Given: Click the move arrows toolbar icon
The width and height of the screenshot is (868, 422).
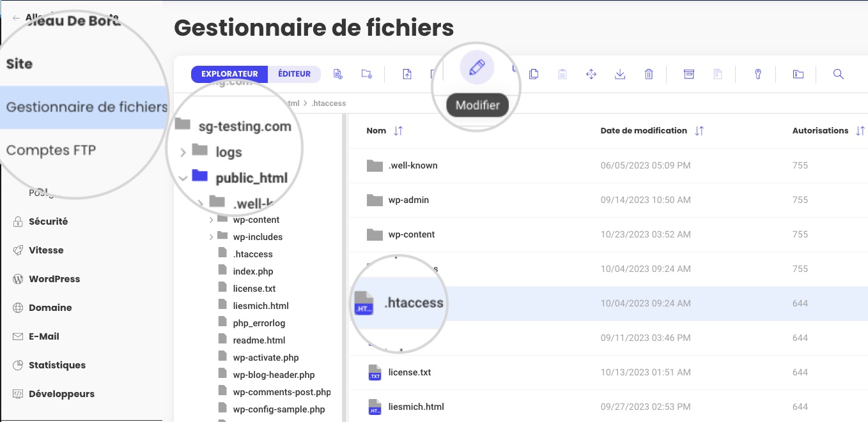Looking at the screenshot, I should (x=591, y=74).
